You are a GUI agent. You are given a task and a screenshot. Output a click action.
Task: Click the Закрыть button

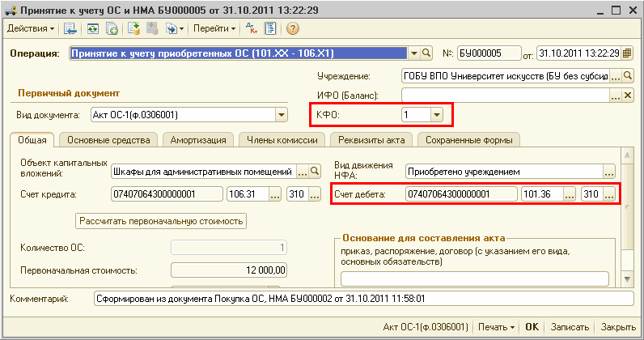click(x=618, y=327)
